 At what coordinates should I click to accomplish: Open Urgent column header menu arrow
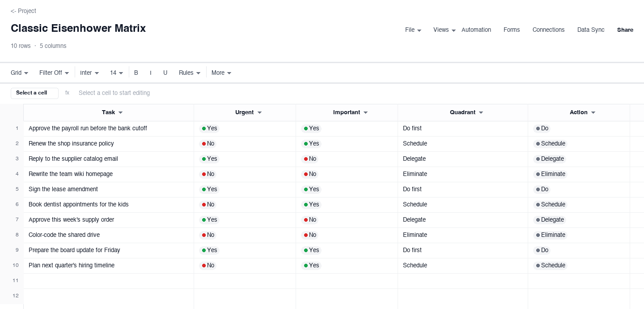pos(259,113)
